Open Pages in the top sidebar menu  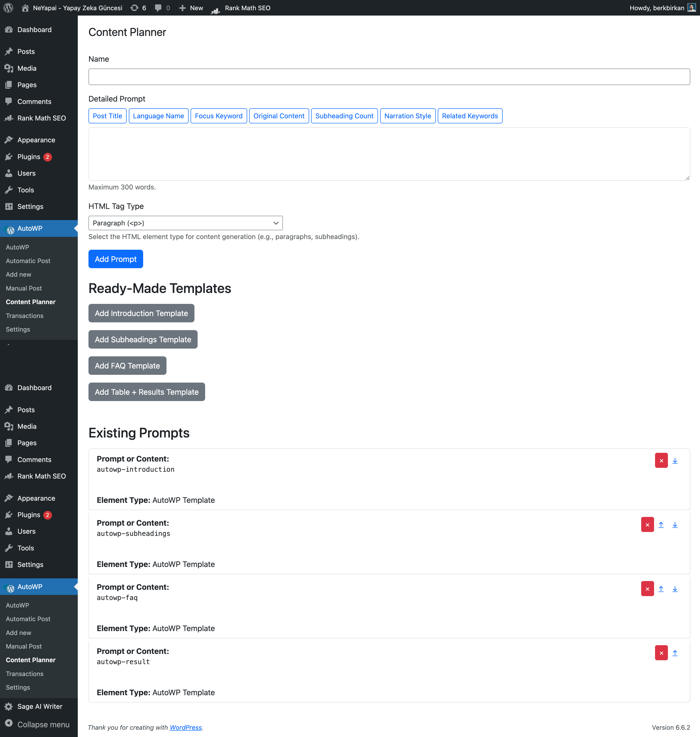(x=39, y=85)
